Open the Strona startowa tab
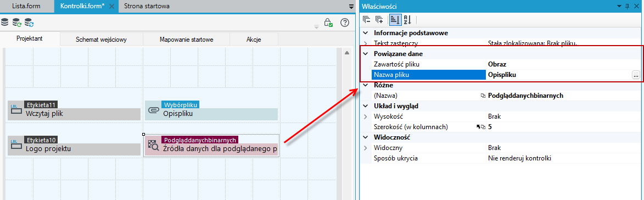 147,6
